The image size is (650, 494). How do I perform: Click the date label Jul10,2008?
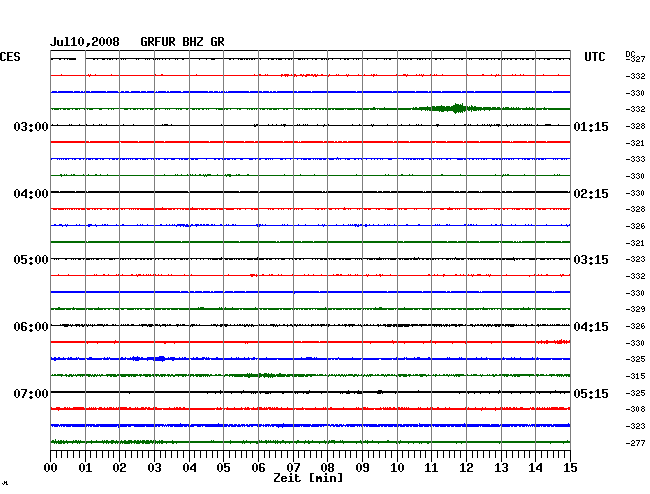point(85,42)
